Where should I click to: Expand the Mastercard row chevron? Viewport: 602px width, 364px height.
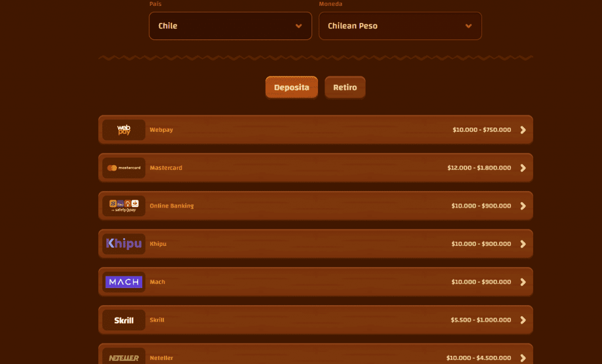pyautogui.click(x=522, y=168)
